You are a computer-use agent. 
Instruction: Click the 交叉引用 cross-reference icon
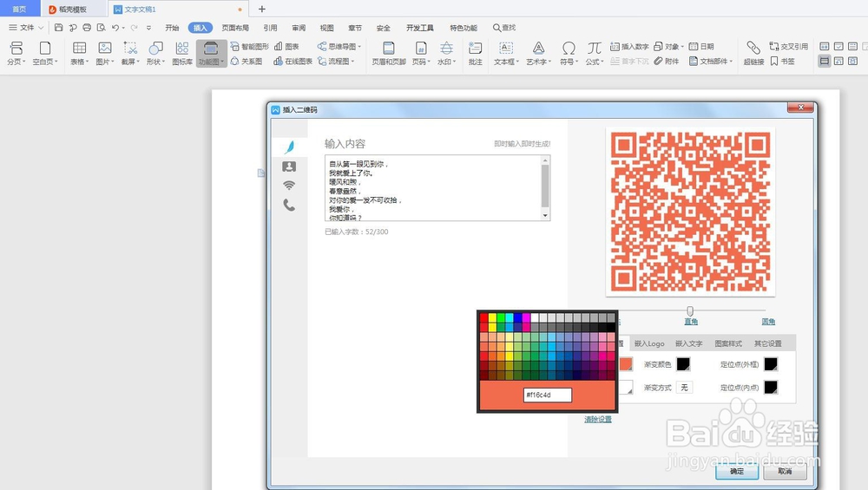click(789, 47)
